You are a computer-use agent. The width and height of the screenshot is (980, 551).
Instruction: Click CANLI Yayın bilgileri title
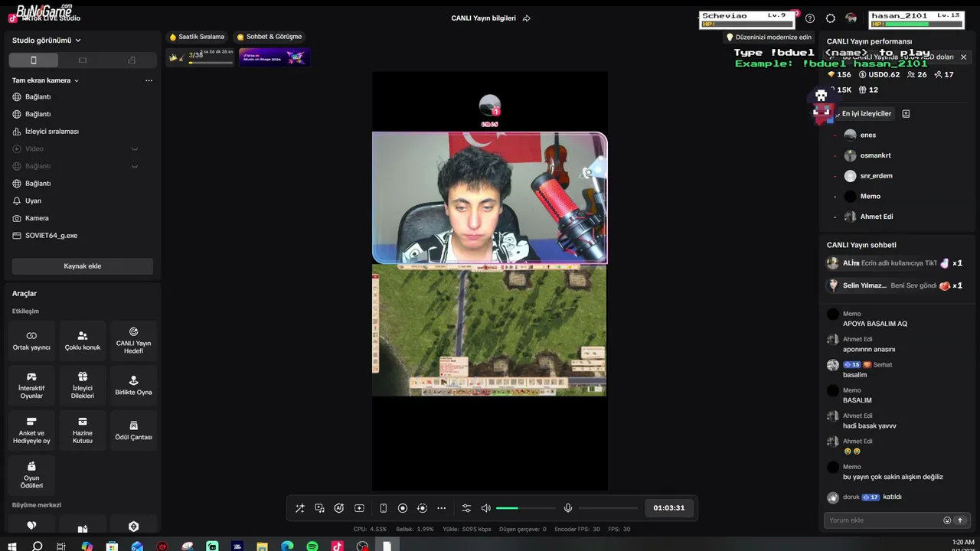(x=483, y=18)
